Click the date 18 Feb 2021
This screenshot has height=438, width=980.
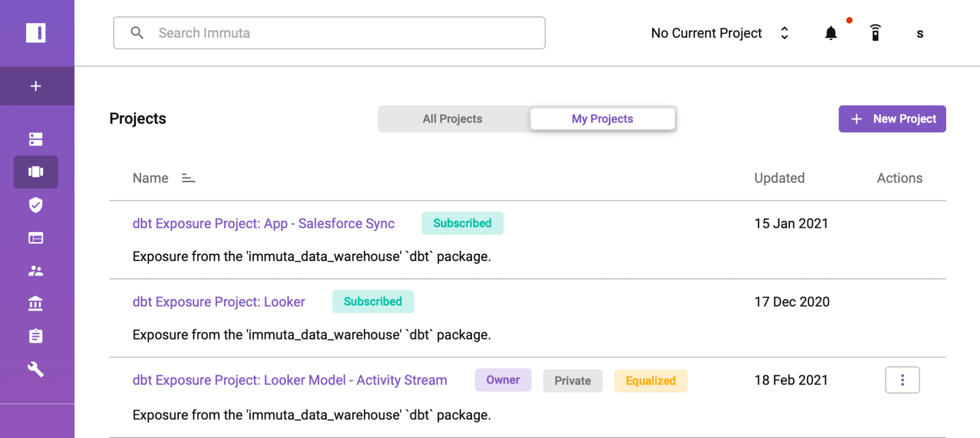[x=791, y=380]
